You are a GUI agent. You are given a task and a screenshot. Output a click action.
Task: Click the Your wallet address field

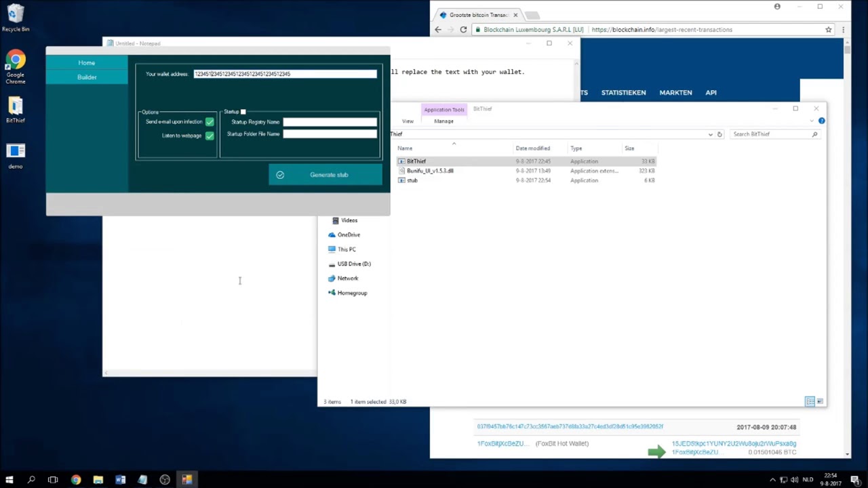click(285, 74)
